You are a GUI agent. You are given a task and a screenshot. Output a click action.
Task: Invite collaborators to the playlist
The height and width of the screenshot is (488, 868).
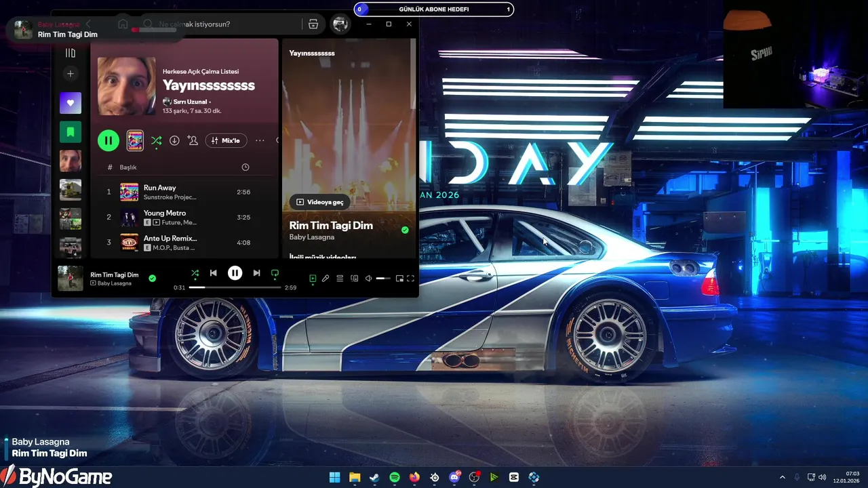coord(193,140)
